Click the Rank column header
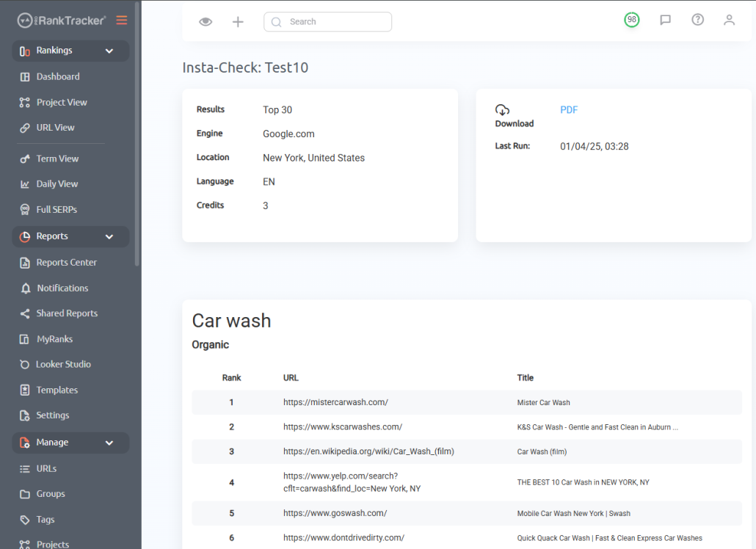This screenshot has height=549, width=756. (x=231, y=378)
